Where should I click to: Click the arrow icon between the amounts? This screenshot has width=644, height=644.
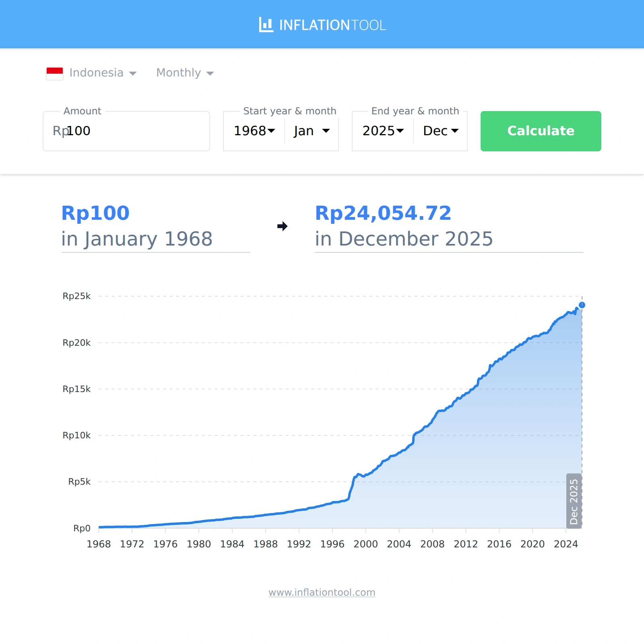click(x=283, y=226)
